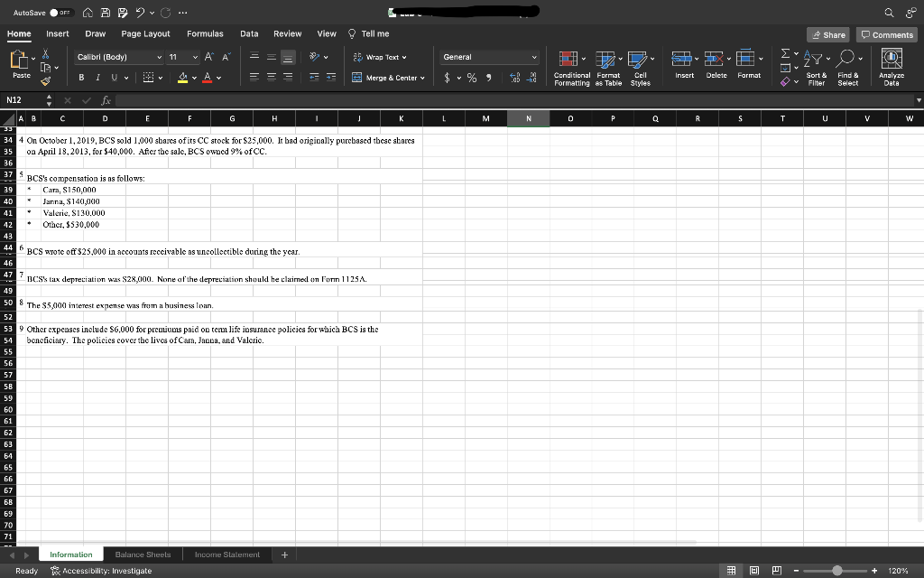This screenshot has height=578, width=924.
Task: Toggle Bold formatting
Action: [81, 78]
